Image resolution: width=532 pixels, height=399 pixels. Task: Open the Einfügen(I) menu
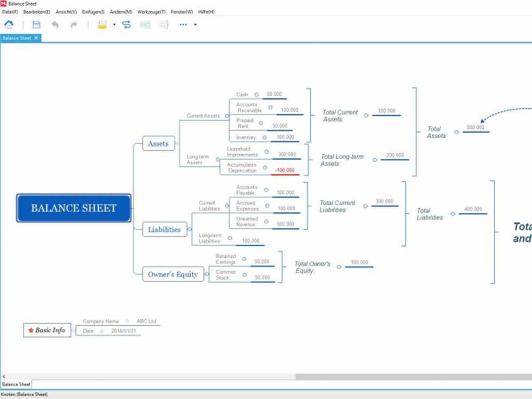tap(94, 12)
